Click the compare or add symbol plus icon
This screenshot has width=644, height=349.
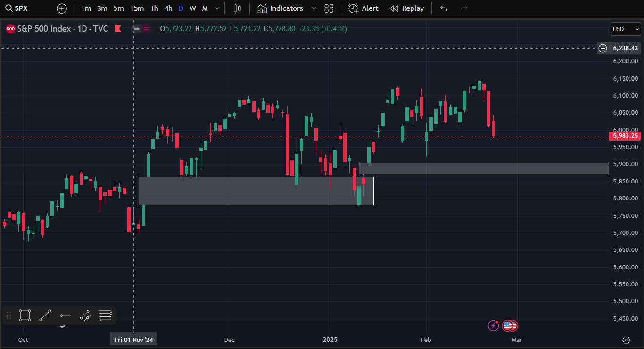tap(62, 8)
